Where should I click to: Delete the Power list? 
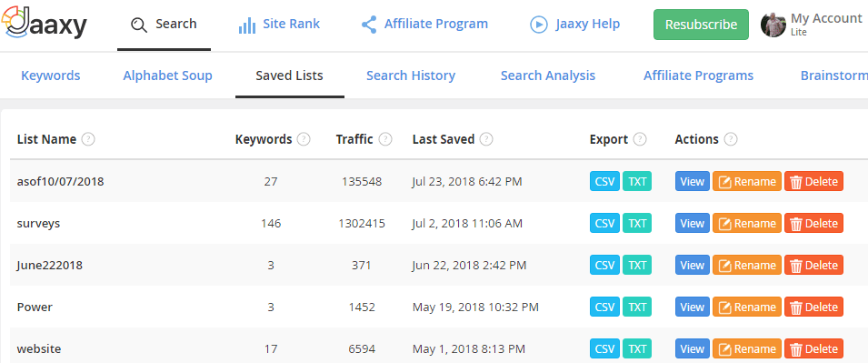813,307
